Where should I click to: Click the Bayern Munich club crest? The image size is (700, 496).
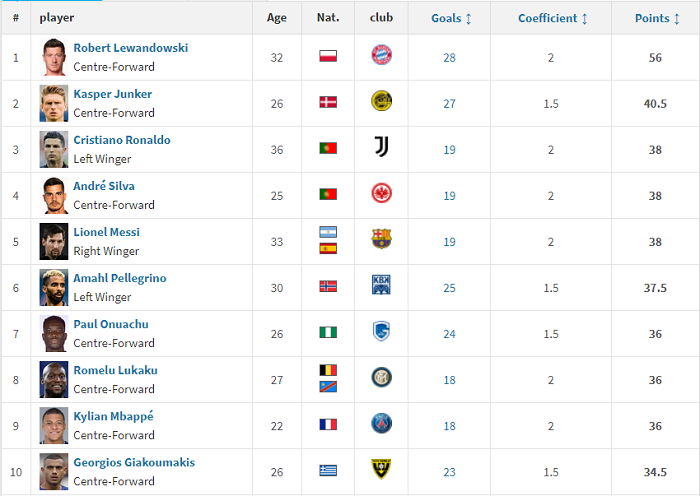[381, 56]
